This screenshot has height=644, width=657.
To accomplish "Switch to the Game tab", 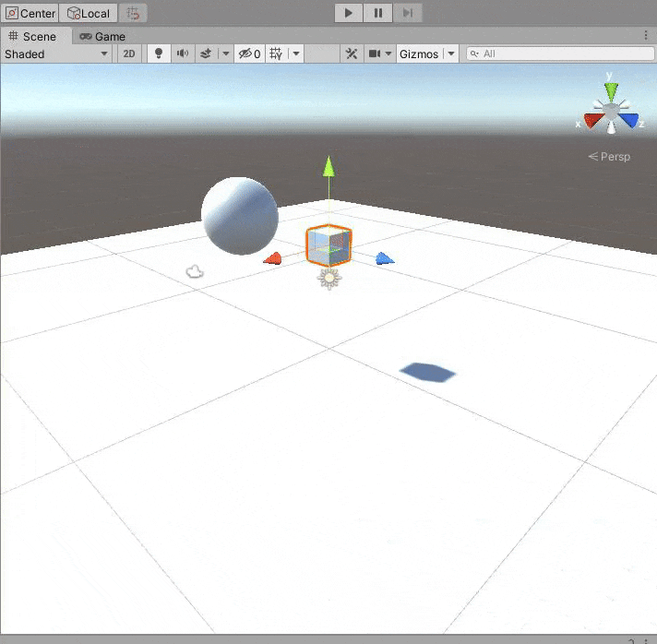I will click(x=102, y=37).
